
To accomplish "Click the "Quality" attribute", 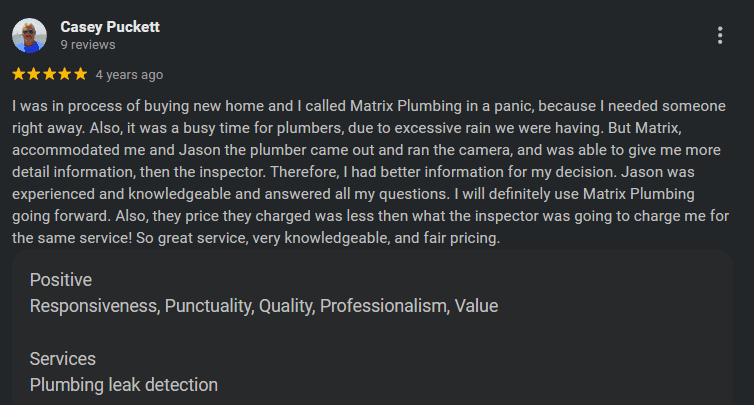I will (x=285, y=306).
